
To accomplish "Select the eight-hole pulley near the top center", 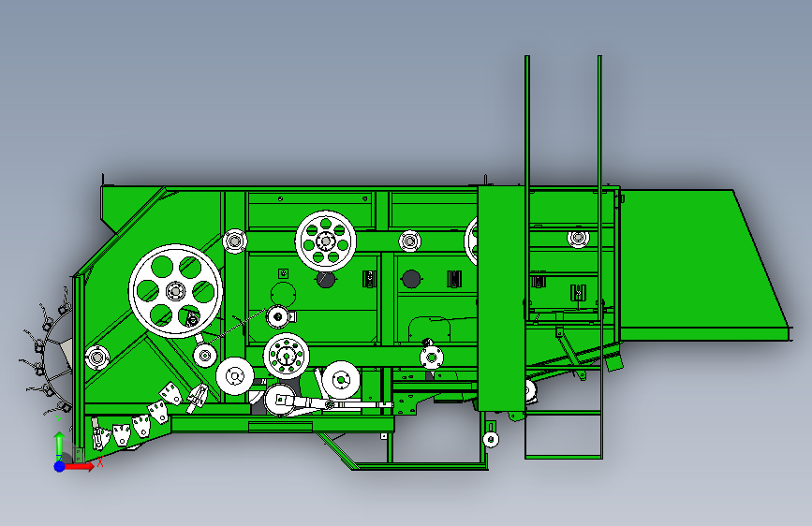I will (326, 241).
